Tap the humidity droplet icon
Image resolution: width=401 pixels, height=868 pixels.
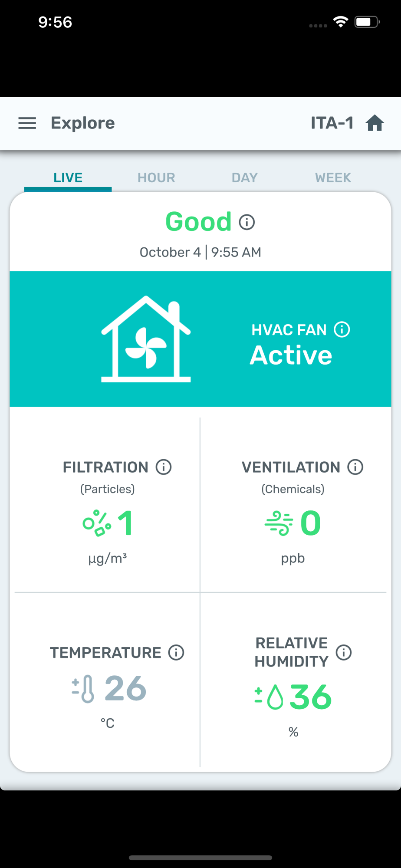[x=270, y=697]
